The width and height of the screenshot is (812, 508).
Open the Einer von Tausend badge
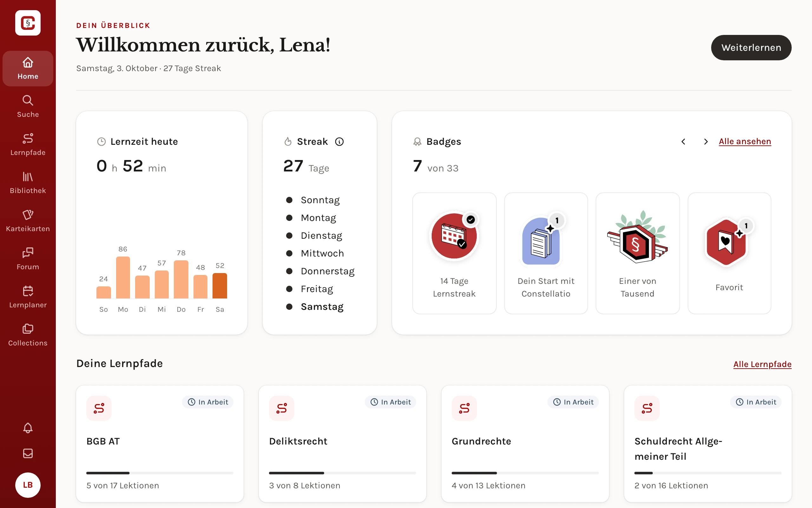(x=638, y=253)
